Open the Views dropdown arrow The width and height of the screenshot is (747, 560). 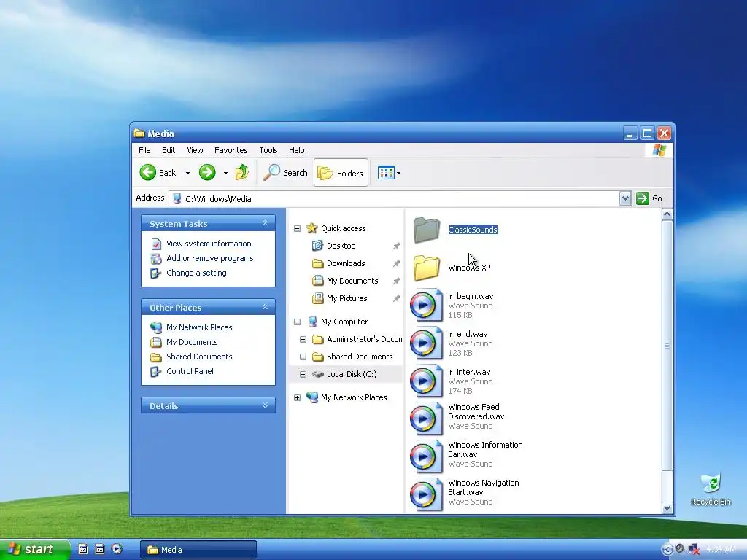coord(399,174)
